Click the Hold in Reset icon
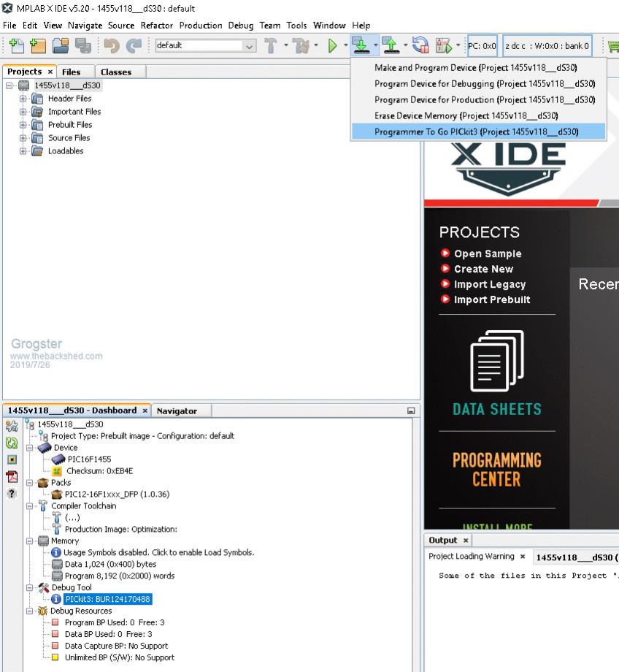Screen dimensions: 619x672 tap(420, 45)
